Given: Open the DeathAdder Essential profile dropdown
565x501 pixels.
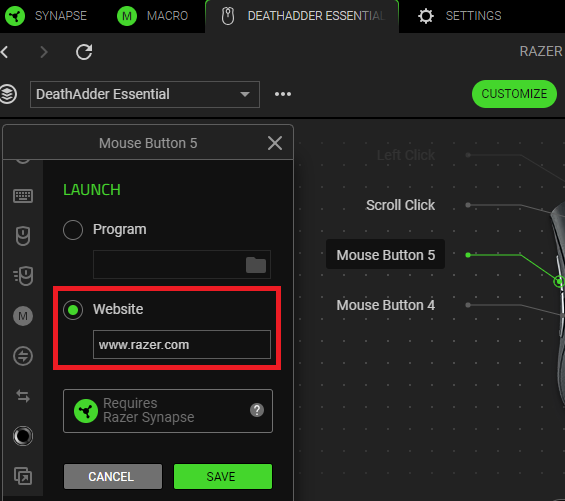Looking at the screenshot, I should 145,94.
